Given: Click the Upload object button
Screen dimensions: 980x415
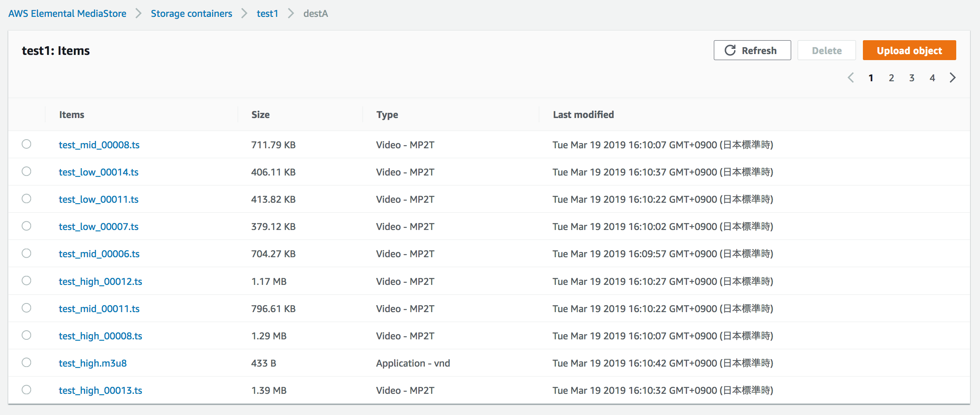Looking at the screenshot, I should [909, 51].
